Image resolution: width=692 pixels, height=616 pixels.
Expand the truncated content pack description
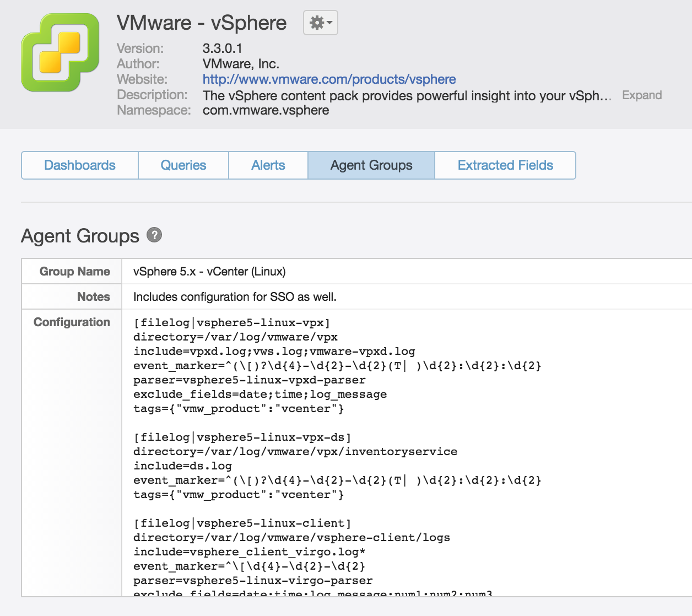pyautogui.click(x=641, y=95)
